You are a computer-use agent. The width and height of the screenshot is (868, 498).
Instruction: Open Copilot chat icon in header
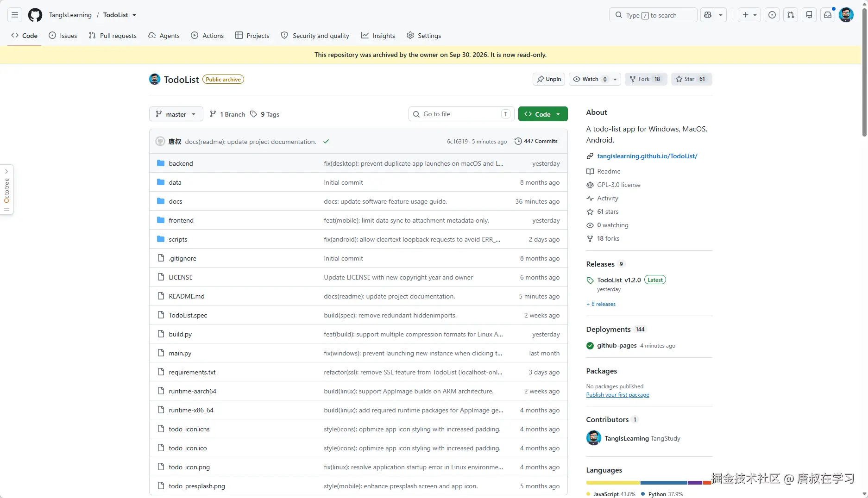(x=708, y=15)
